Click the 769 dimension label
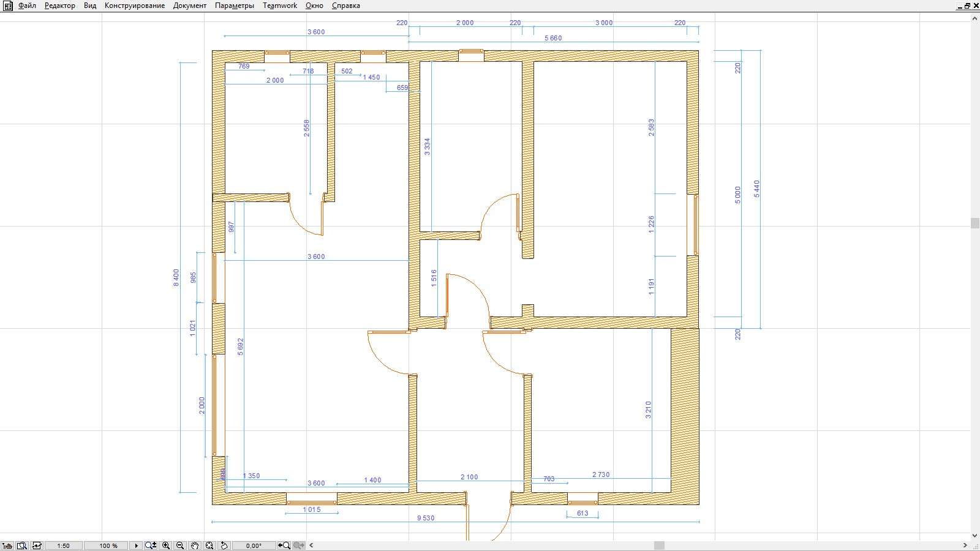Screen dimensions: 980x551 (244, 66)
